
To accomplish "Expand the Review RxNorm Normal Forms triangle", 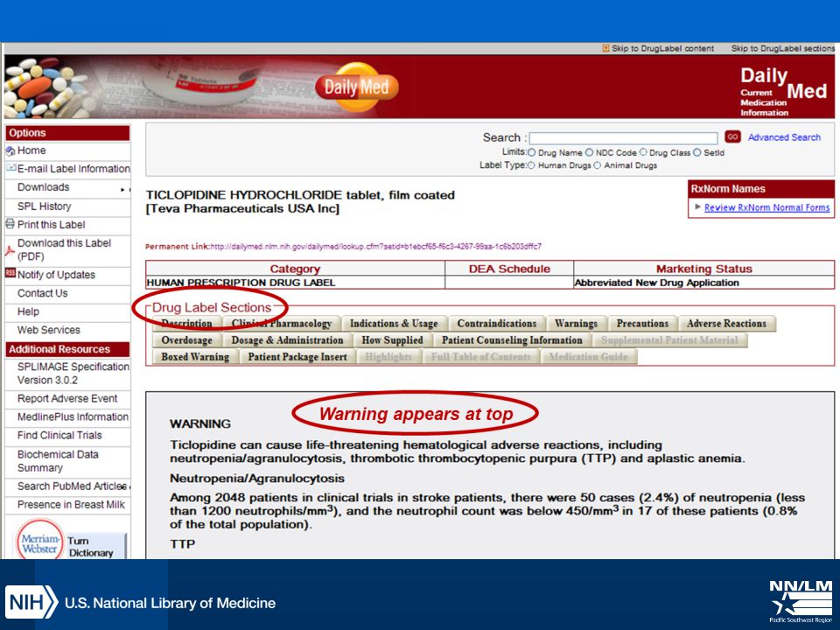I will 697,206.
